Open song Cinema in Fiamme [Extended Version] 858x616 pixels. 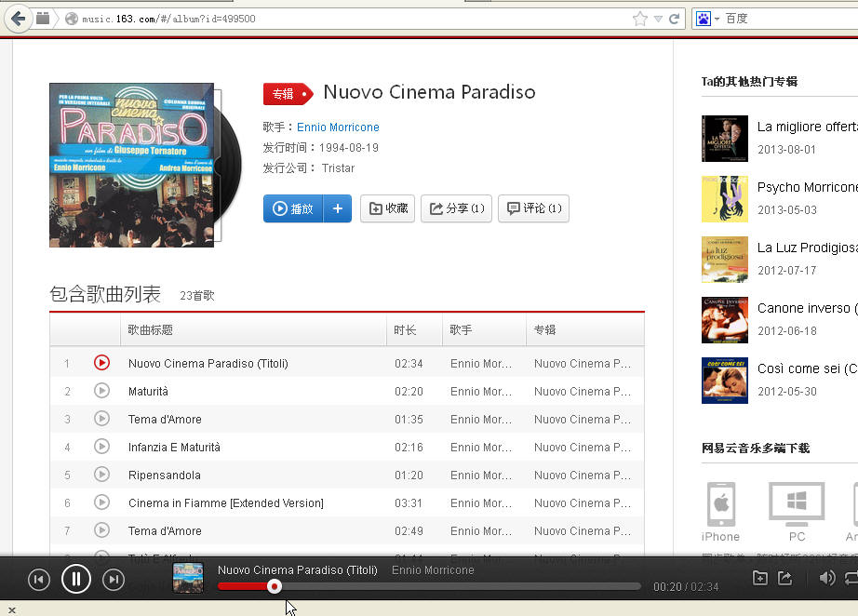(x=226, y=503)
